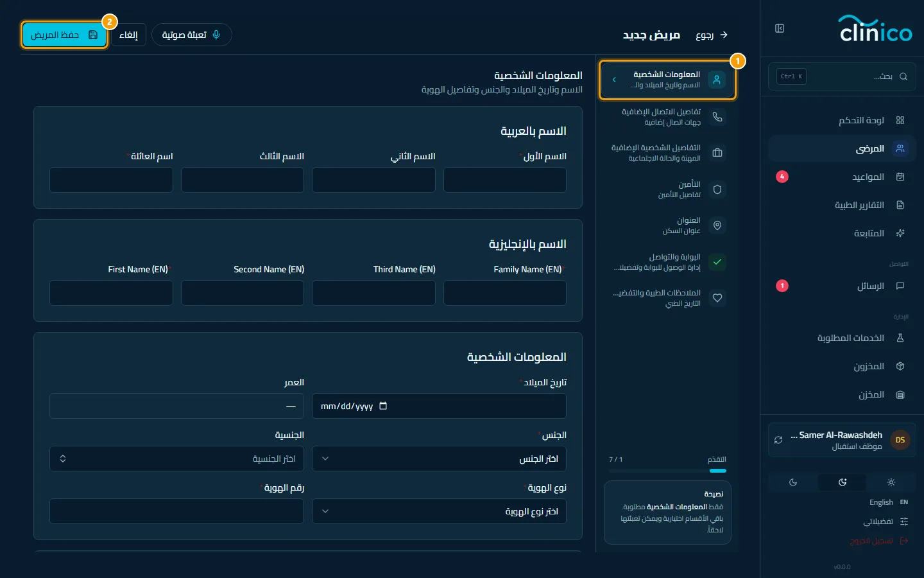Click the المتابعة sparkle icon
Image resolution: width=924 pixels, height=578 pixels.
[x=900, y=233]
